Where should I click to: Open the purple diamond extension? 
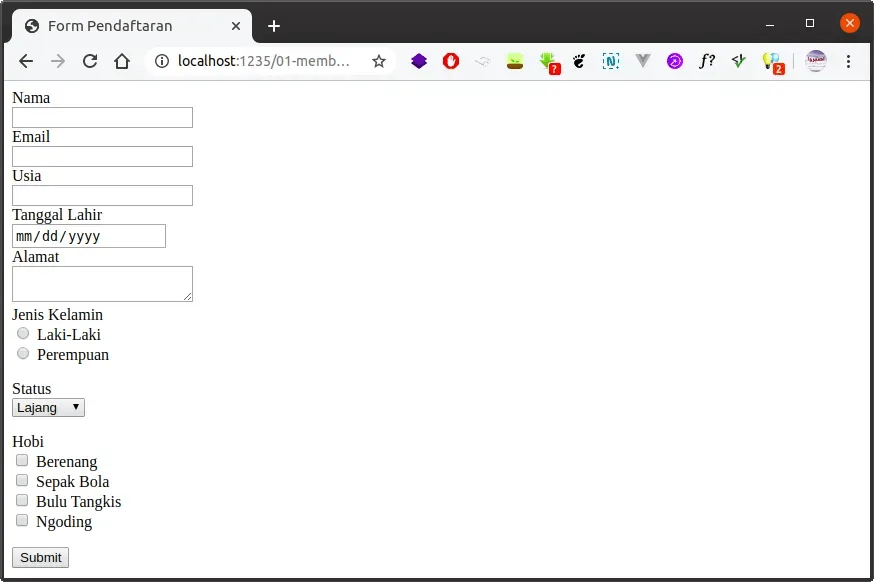click(419, 61)
